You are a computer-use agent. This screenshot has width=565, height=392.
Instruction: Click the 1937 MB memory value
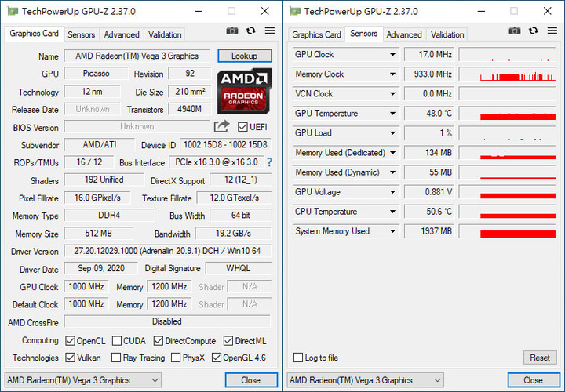tap(429, 231)
